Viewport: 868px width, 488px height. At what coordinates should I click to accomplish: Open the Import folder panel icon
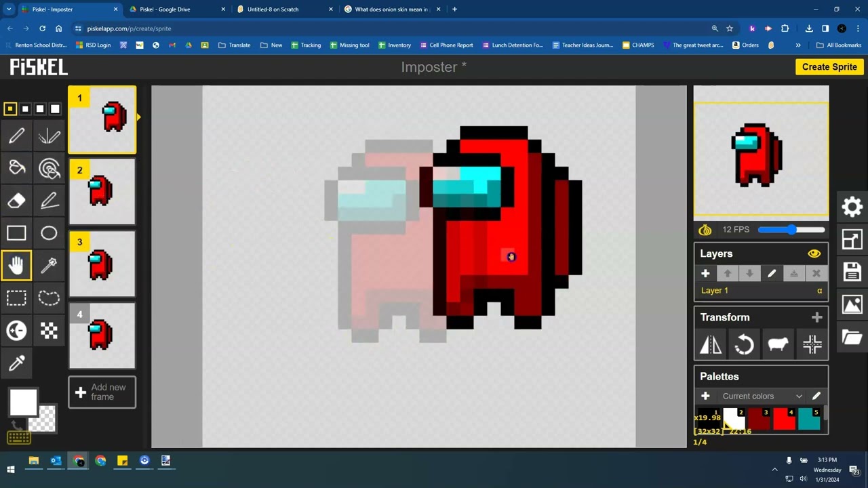tap(852, 337)
